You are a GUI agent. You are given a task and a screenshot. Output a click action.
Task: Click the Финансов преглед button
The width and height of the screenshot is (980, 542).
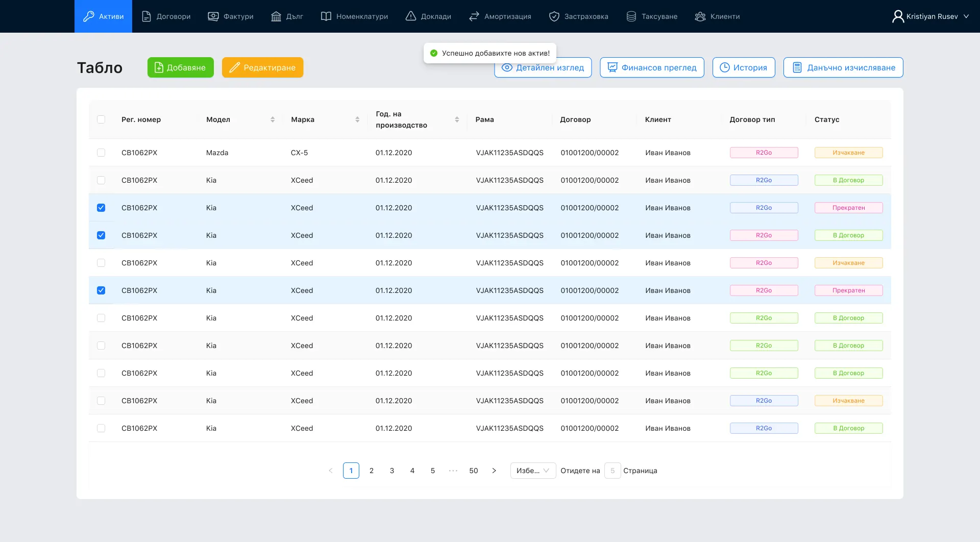pyautogui.click(x=652, y=67)
